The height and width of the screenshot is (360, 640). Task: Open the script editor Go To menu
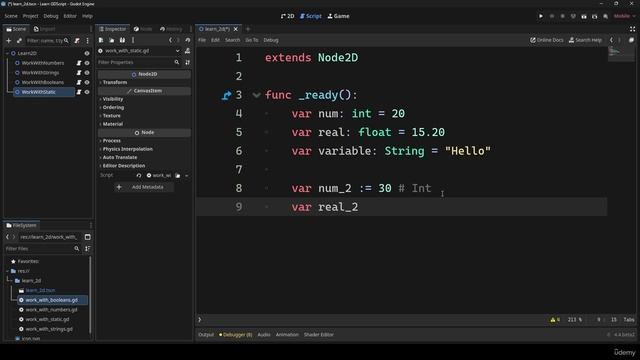pyautogui.click(x=252, y=40)
